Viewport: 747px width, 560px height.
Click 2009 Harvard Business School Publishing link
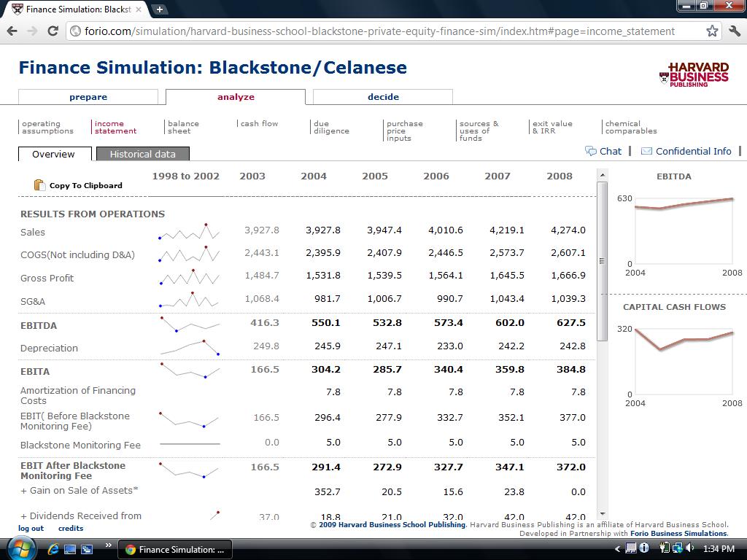point(392,524)
